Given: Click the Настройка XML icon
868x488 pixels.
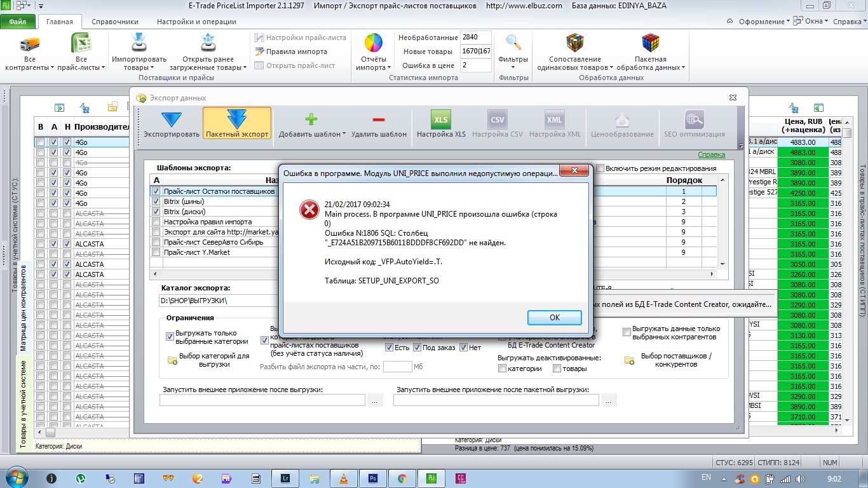Looking at the screenshot, I should pyautogui.click(x=555, y=119).
